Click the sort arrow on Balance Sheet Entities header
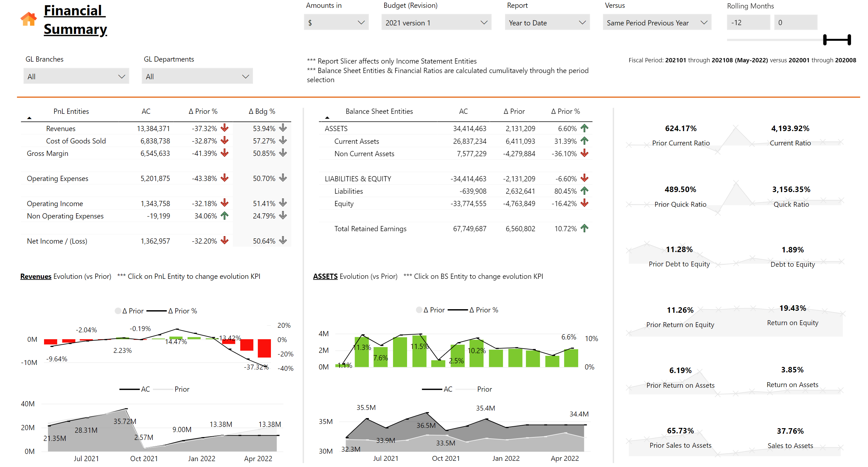The image size is (868, 467). [x=327, y=118]
